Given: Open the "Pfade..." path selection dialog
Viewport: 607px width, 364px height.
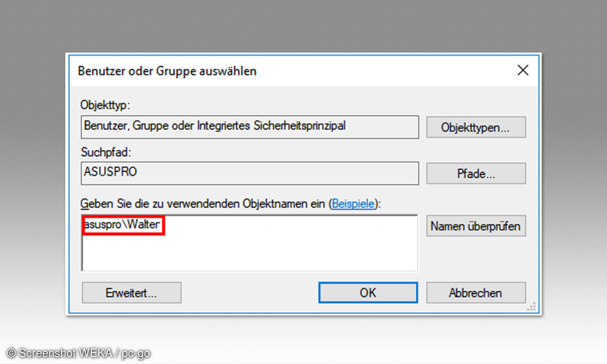Looking at the screenshot, I should coord(476,173).
